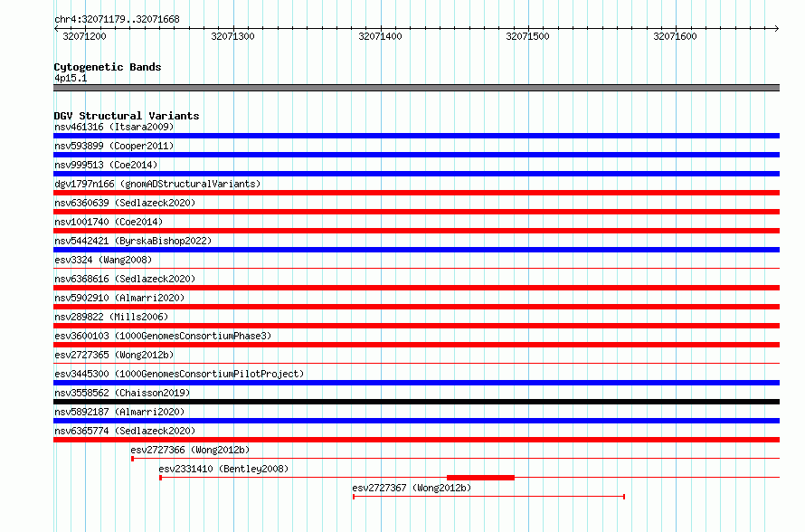The image size is (805, 532).
Task: Select the blue bar under nsv461316
Action: (416, 136)
